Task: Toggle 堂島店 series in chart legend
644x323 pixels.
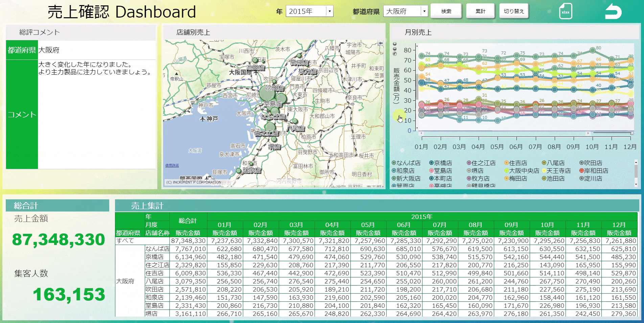Action: tap(440, 171)
